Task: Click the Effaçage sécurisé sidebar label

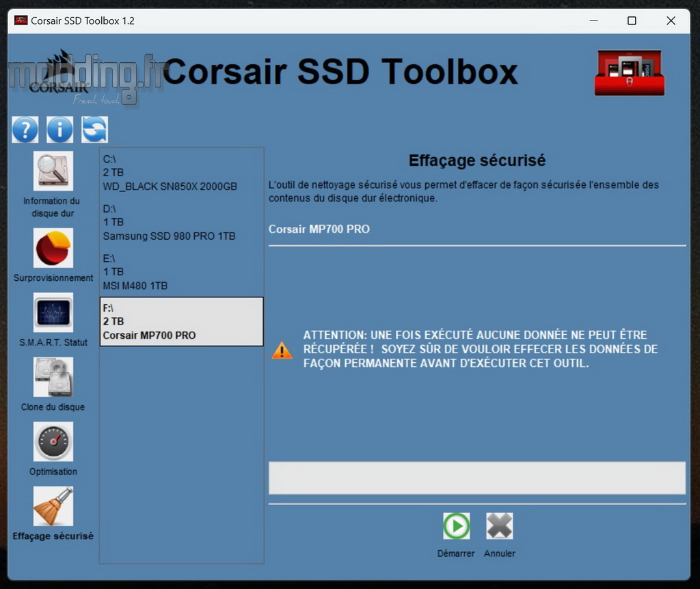Action: pyautogui.click(x=53, y=536)
